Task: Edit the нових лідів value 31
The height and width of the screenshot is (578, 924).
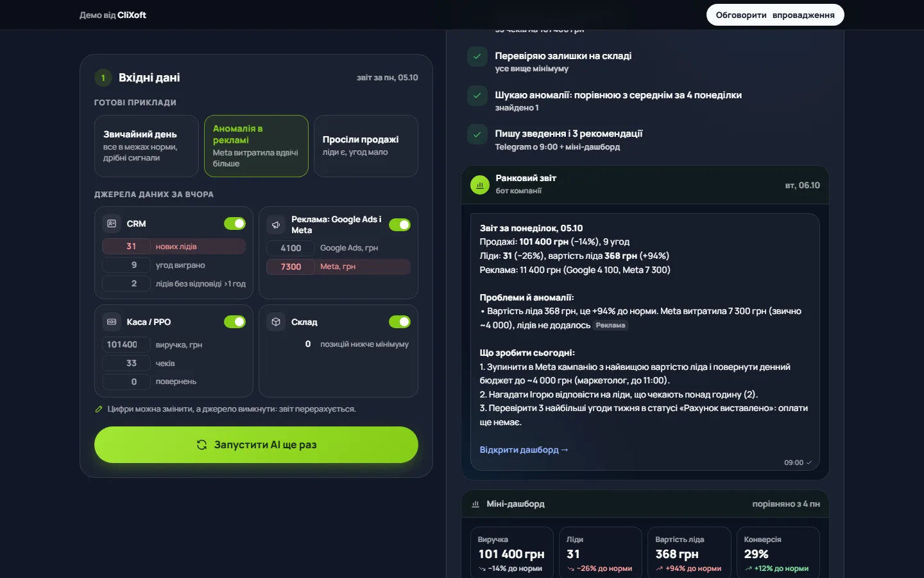Action: [x=126, y=247]
